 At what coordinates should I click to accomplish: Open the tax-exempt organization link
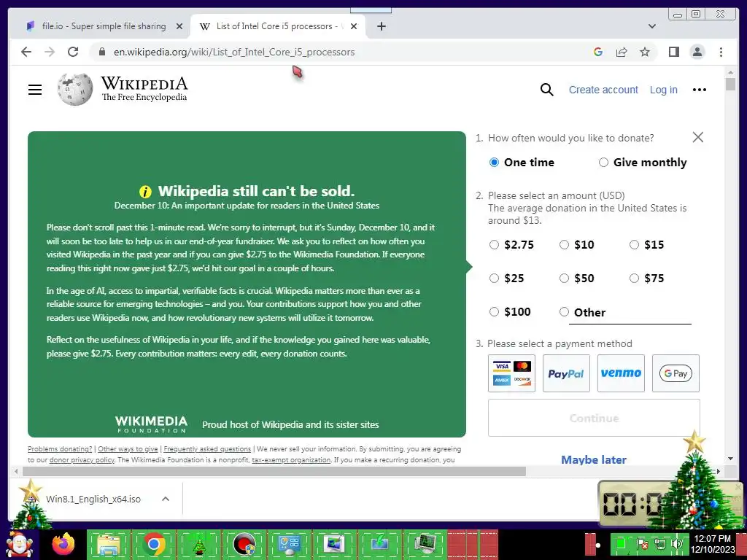click(x=291, y=459)
